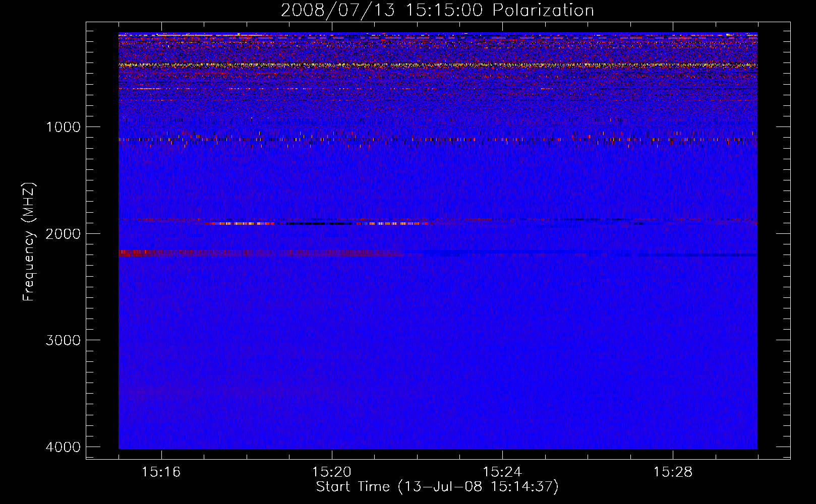Click the 4000 frequency tick label

tap(63, 447)
